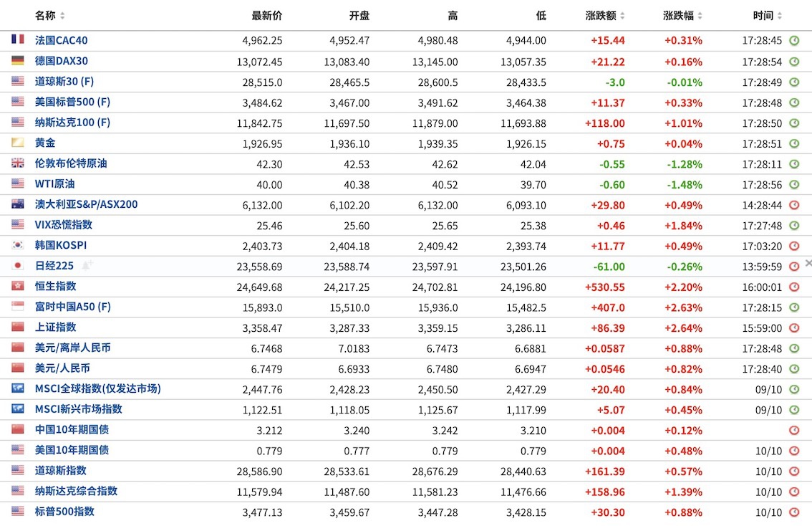Open MSCI新兴市场指数 link
Viewport: 812px width, 526px height.
pos(79,409)
